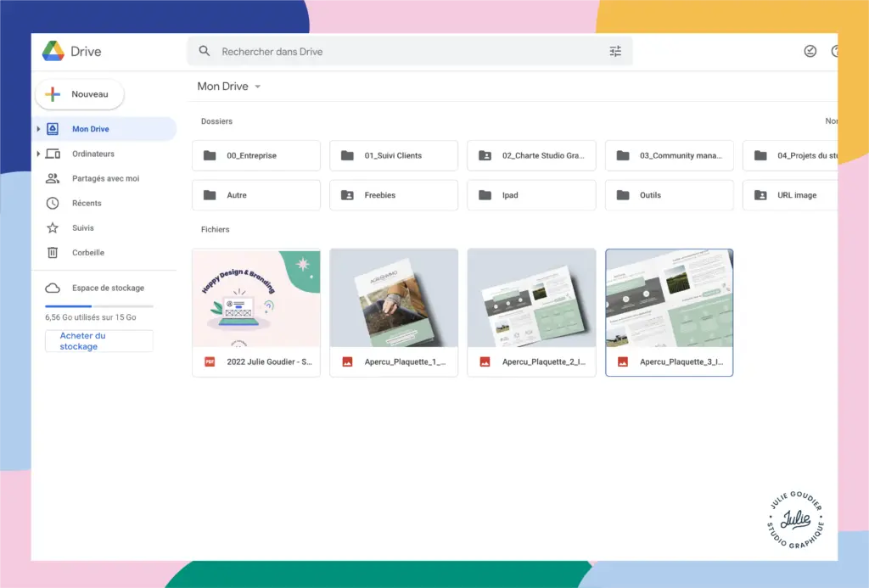Click the Suivis star icon
Screen dimensions: 869x588
pyautogui.click(x=53, y=228)
